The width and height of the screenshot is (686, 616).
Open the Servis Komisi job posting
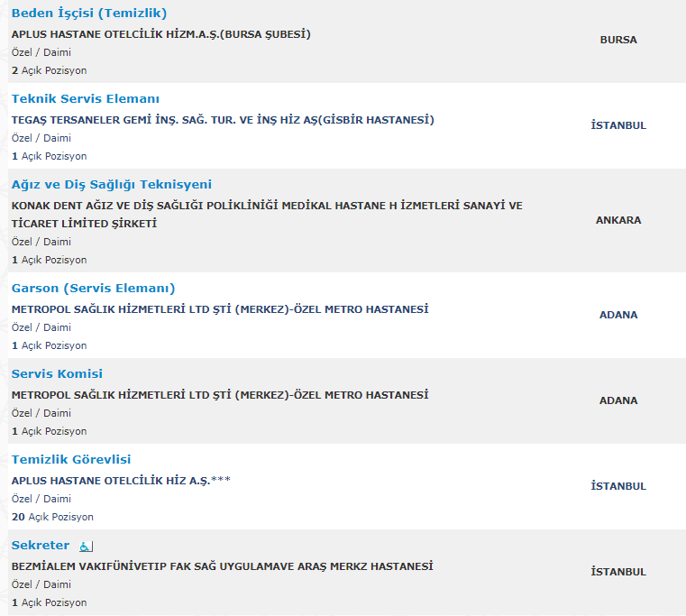point(57,373)
